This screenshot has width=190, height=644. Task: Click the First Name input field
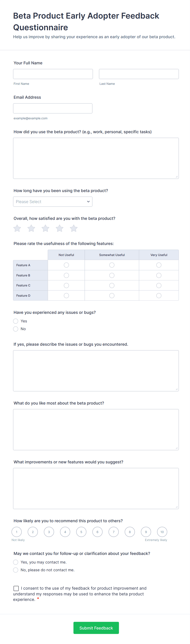pyautogui.click(x=53, y=74)
